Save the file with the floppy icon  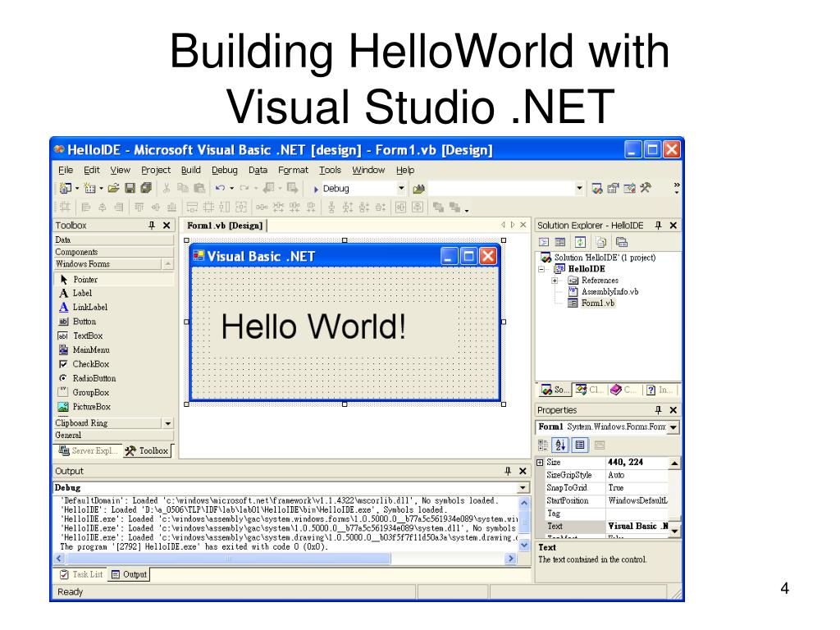coord(130,188)
